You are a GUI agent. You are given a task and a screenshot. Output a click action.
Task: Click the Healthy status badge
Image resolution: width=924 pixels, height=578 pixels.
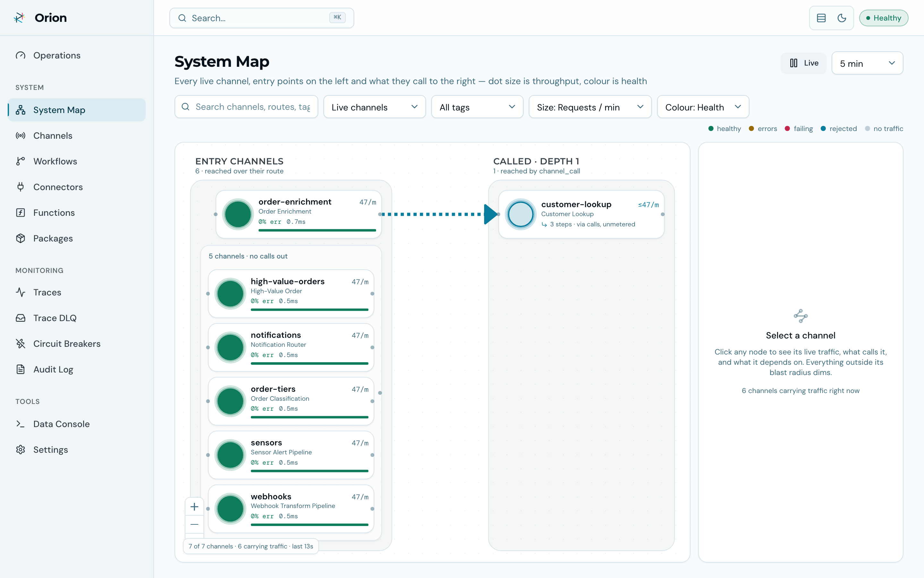coord(884,18)
